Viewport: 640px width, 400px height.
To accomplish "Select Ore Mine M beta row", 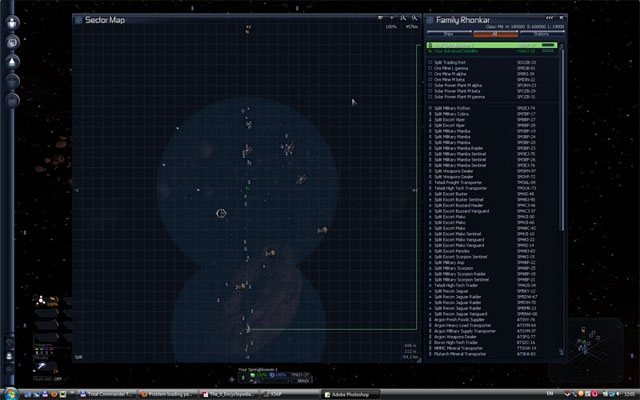I will tap(492, 80).
